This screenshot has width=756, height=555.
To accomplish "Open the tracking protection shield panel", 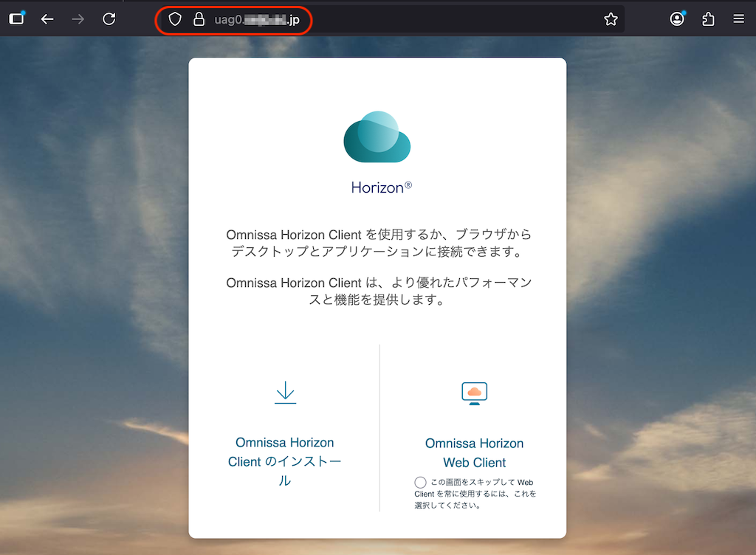I will coord(175,19).
